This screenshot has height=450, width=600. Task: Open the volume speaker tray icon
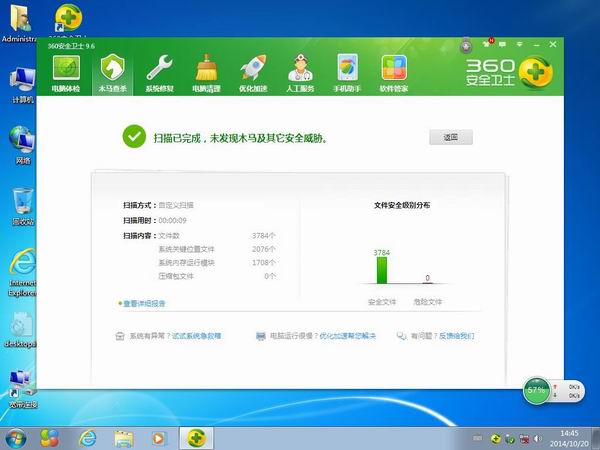point(537,439)
